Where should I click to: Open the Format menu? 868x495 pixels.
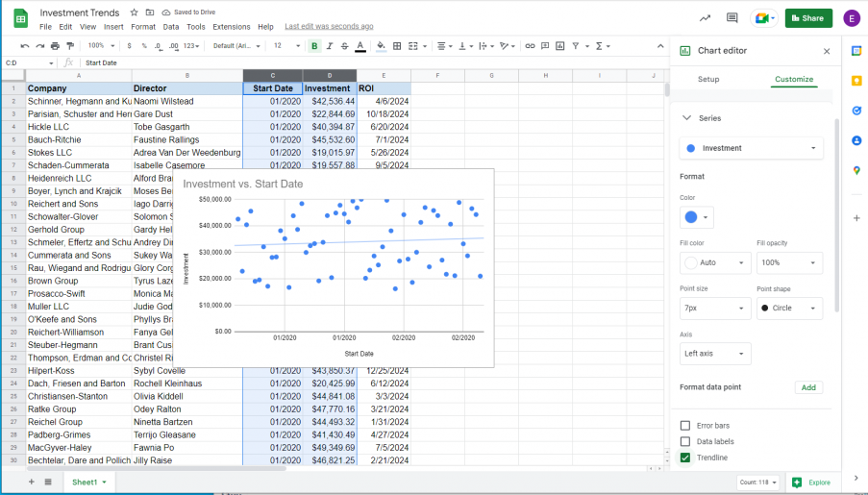143,27
